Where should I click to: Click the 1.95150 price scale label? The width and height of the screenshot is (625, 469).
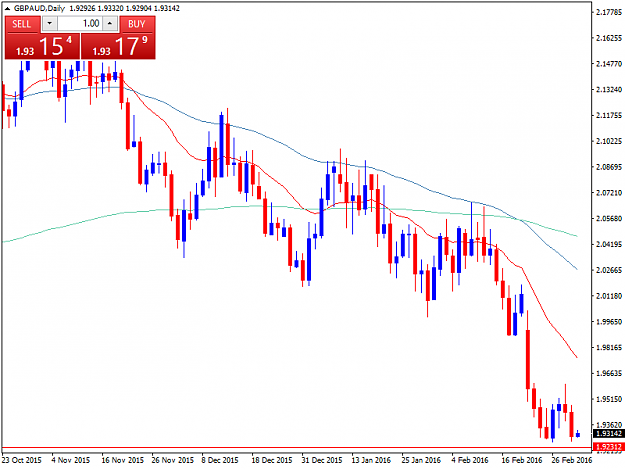(609, 399)
